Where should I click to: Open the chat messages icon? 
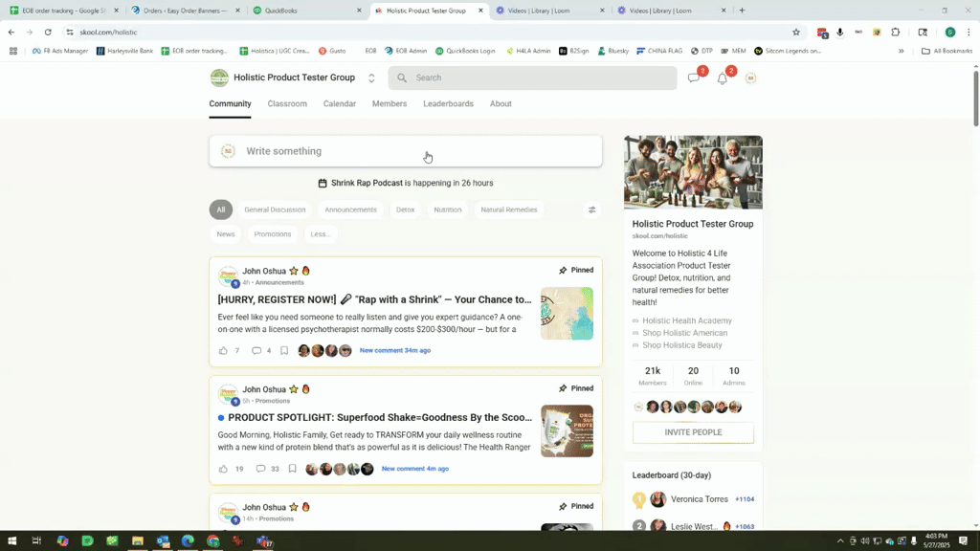pos(693,78)
